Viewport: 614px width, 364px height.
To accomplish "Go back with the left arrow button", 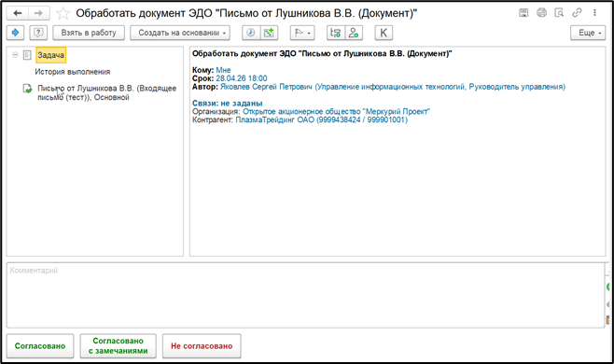I will 18,13.
